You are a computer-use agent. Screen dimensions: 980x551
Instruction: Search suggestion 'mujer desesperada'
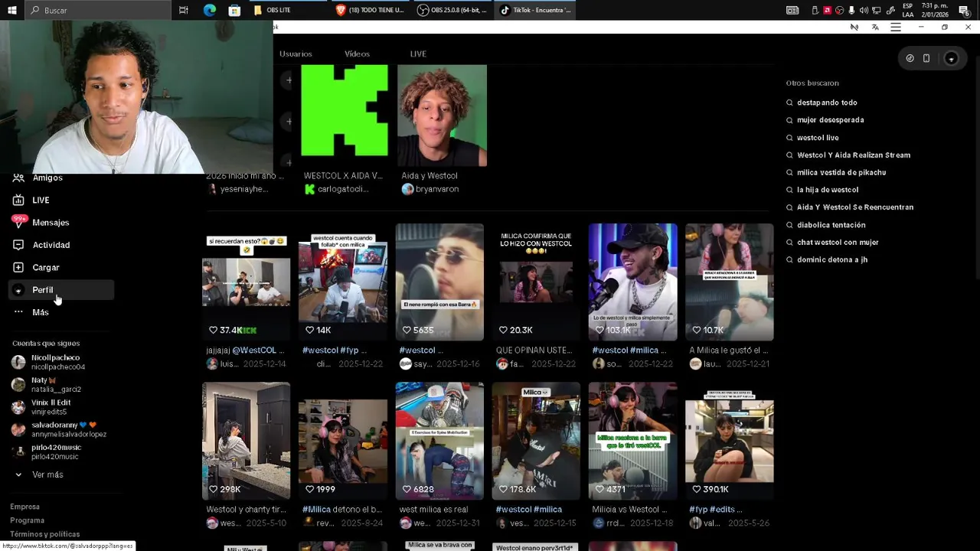(830, 120)
